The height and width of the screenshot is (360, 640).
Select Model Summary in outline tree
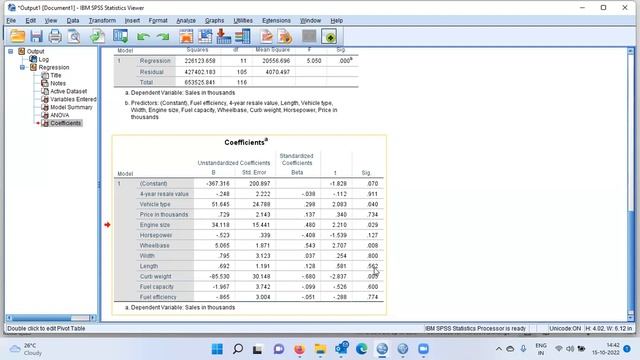[71, 107]
